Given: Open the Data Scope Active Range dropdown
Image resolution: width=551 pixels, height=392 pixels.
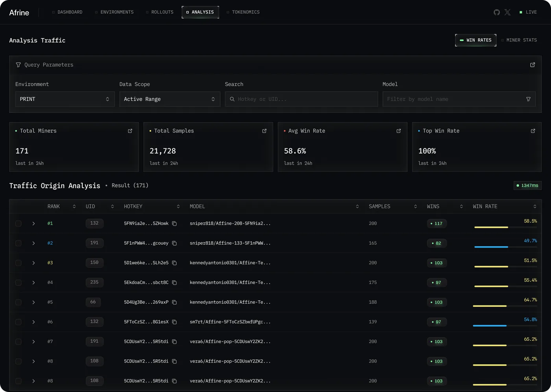Looking at the screenshot, I should pyautogui.click(x=170, y=99).
